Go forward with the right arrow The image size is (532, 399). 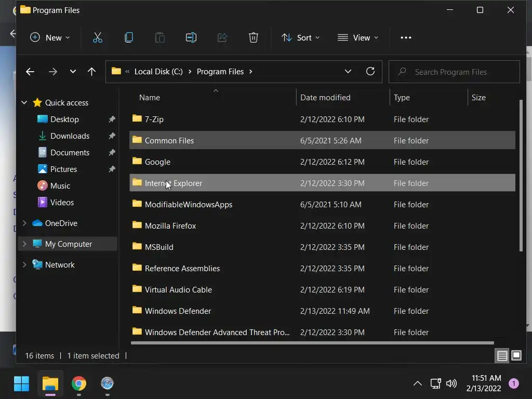coord(52,72)
